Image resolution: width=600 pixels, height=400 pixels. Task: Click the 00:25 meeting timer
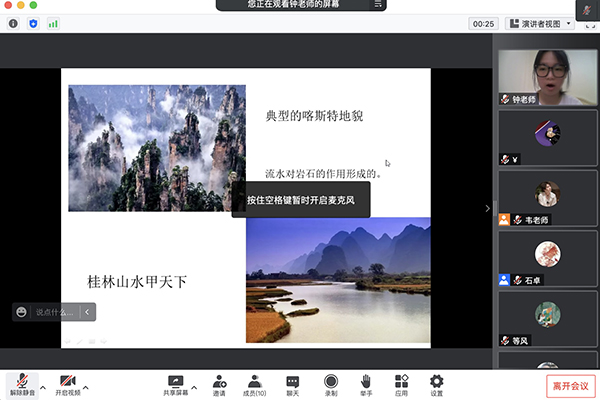point(483,24)
